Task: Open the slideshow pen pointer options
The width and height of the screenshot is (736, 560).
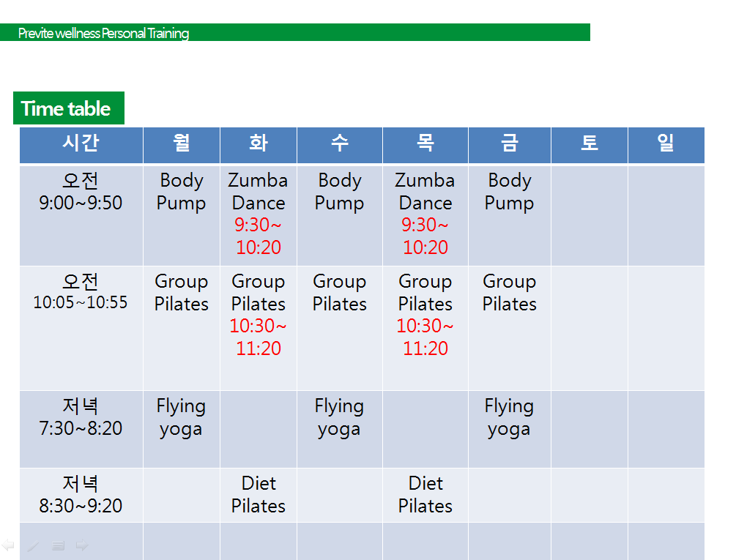Action: pyautogui.click(x=33, y=545)
